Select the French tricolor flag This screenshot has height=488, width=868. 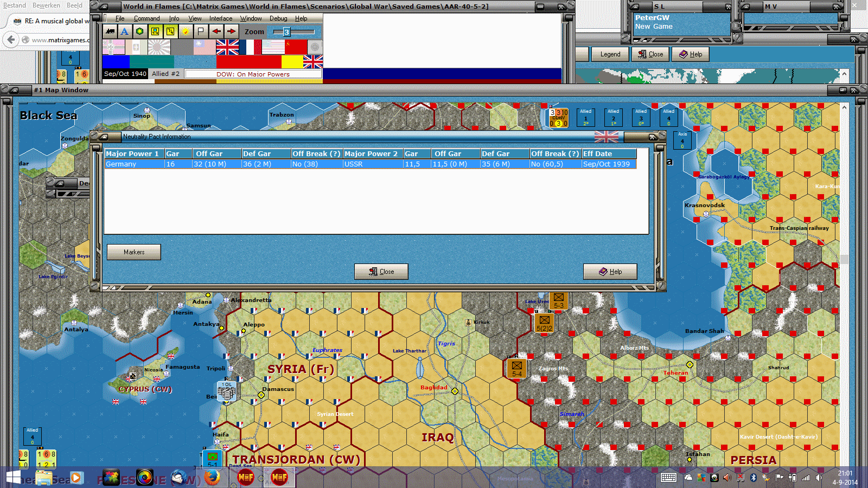(x=250, y=47)
